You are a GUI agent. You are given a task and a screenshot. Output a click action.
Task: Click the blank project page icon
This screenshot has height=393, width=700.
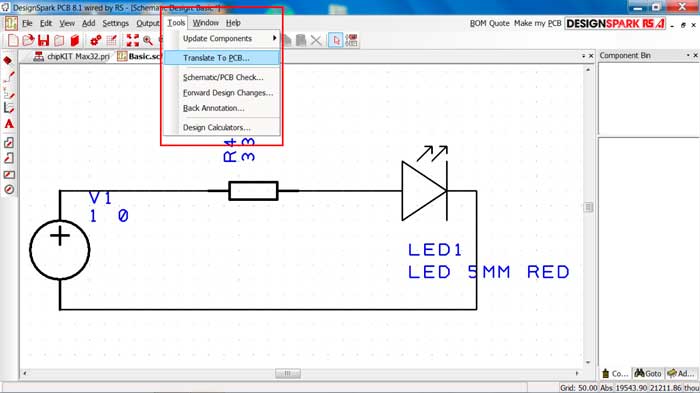[x=59, y=41]
